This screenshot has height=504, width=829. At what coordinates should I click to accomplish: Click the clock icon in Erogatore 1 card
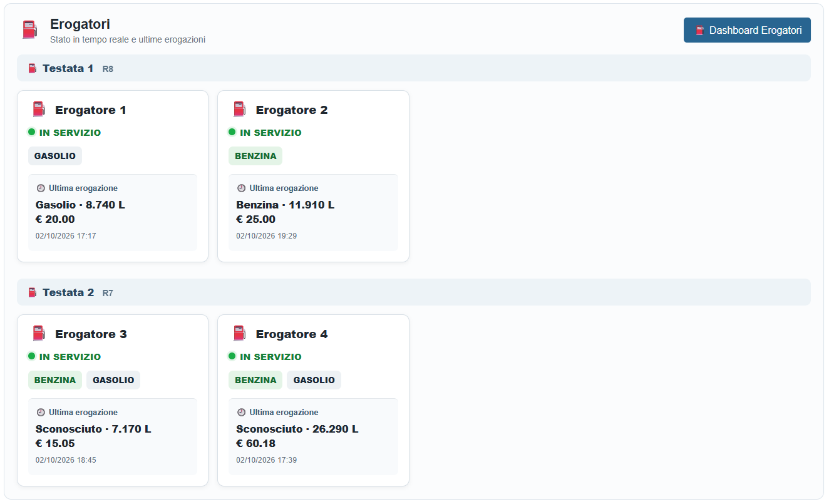41,188
